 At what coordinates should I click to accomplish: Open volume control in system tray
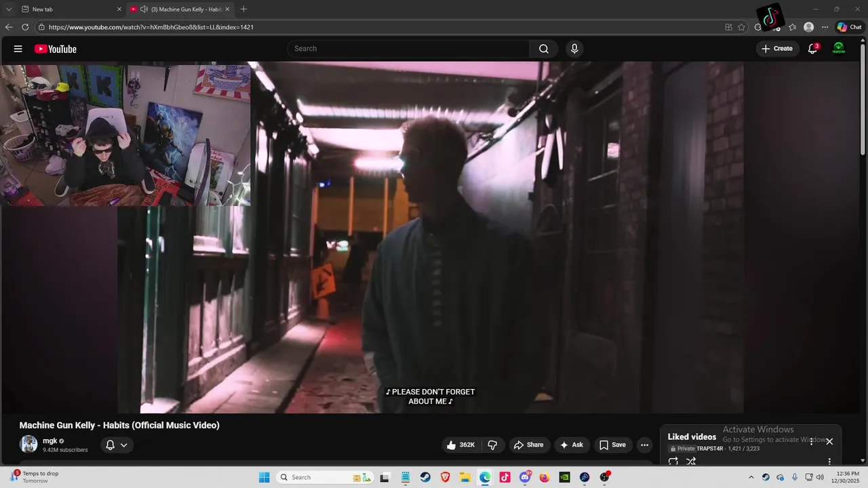[x=820, y=477]
